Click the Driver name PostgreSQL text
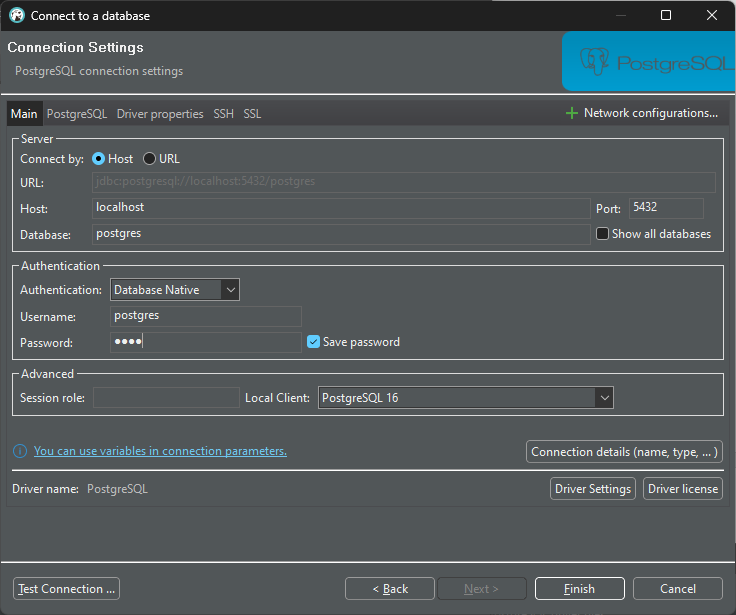Viewport: 736px width, 615px height. 117,489
